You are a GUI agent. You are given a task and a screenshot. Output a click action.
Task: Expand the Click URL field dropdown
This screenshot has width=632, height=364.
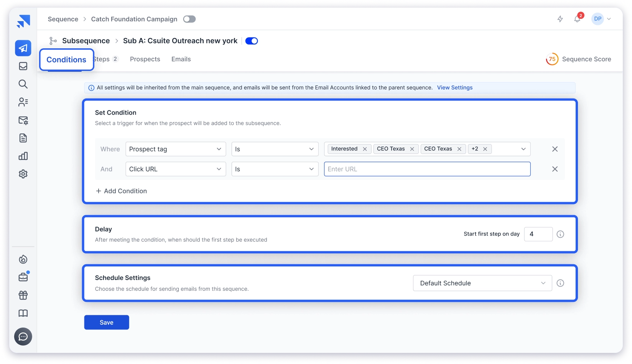pyautogui.click(x=176, y=169)
